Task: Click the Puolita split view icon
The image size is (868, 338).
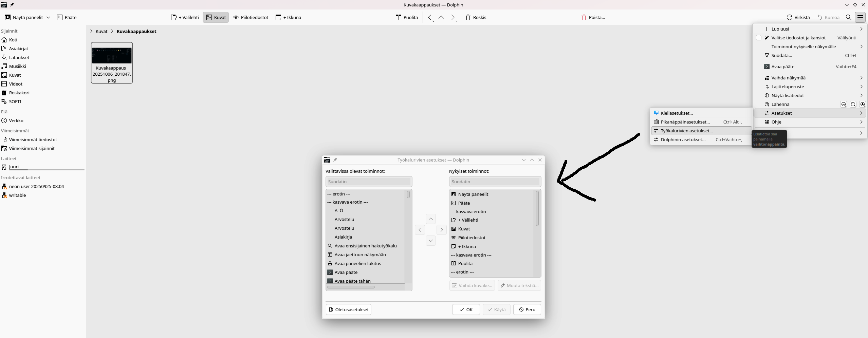Action: (x=399, y=17)
